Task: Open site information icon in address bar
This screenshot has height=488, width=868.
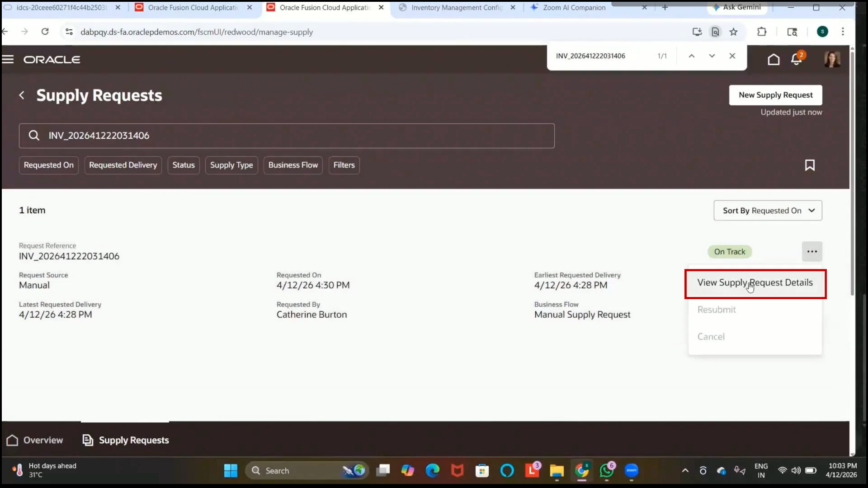Action: coord(69,32)
